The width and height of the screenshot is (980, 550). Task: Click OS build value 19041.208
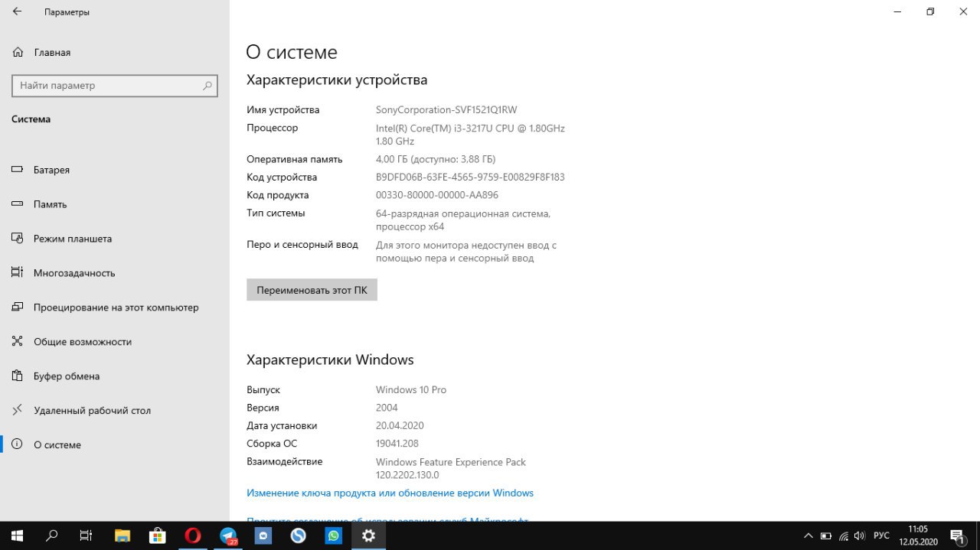(x=397, y=444)
